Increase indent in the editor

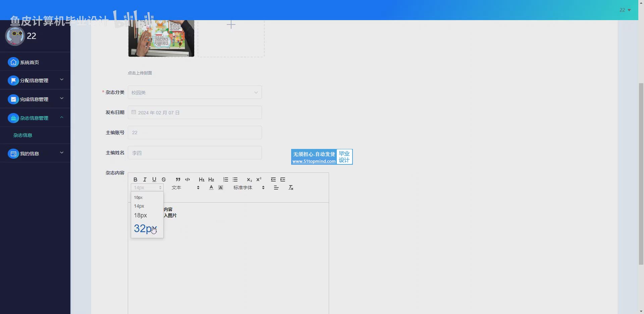tap(283, 179)
